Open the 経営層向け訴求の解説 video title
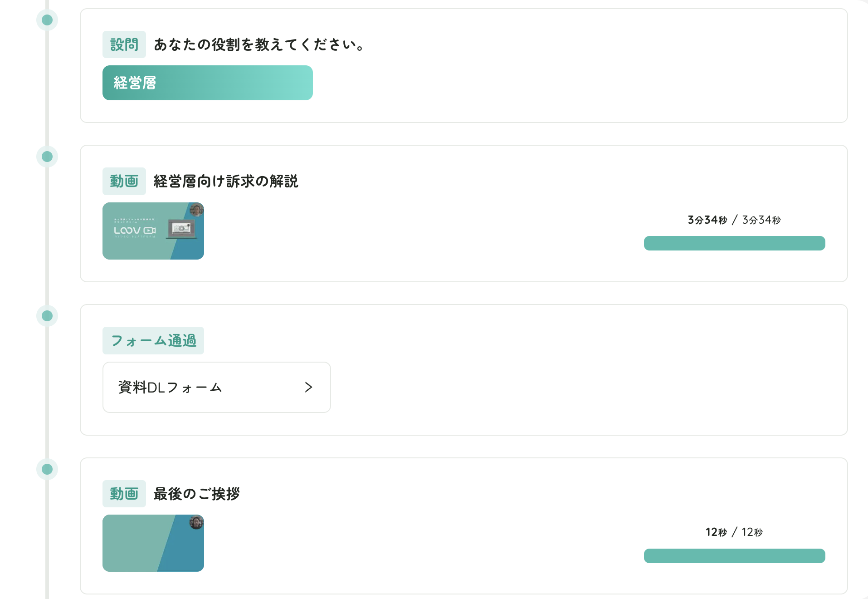868x599 pixels. (x=225, y=181)
